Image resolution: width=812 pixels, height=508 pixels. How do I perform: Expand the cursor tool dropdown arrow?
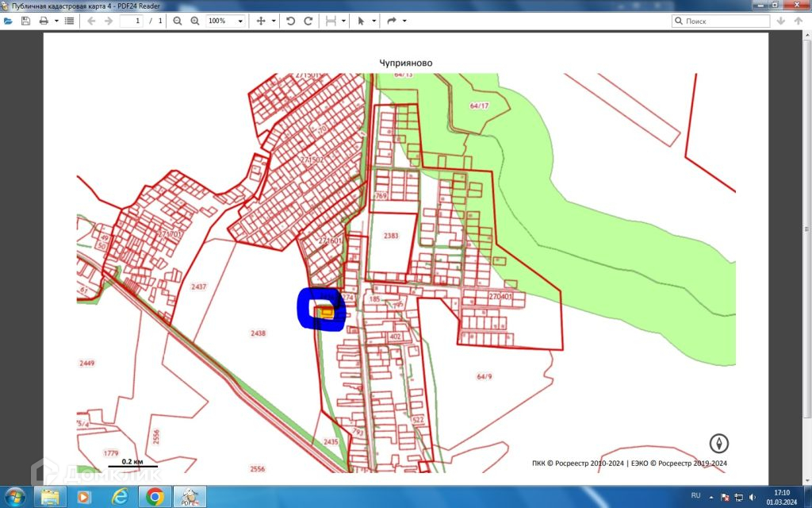coord(374,21)
